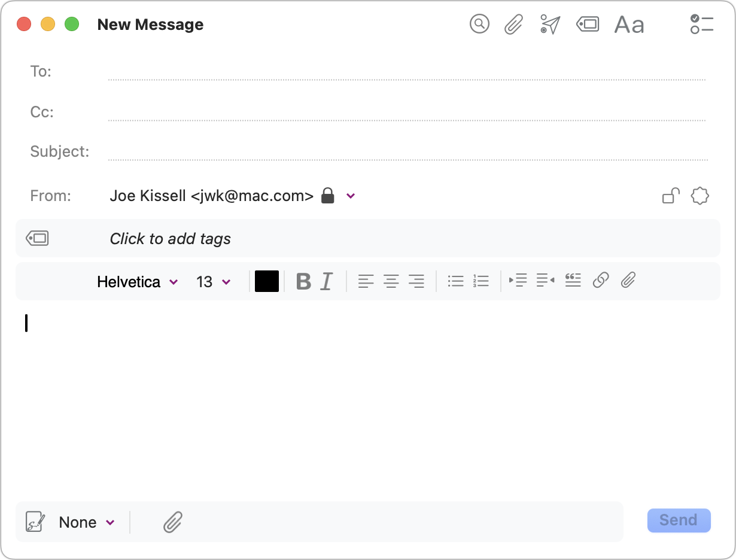Attach a file using the title bar paperclip
736x560 pixels.
513,25
